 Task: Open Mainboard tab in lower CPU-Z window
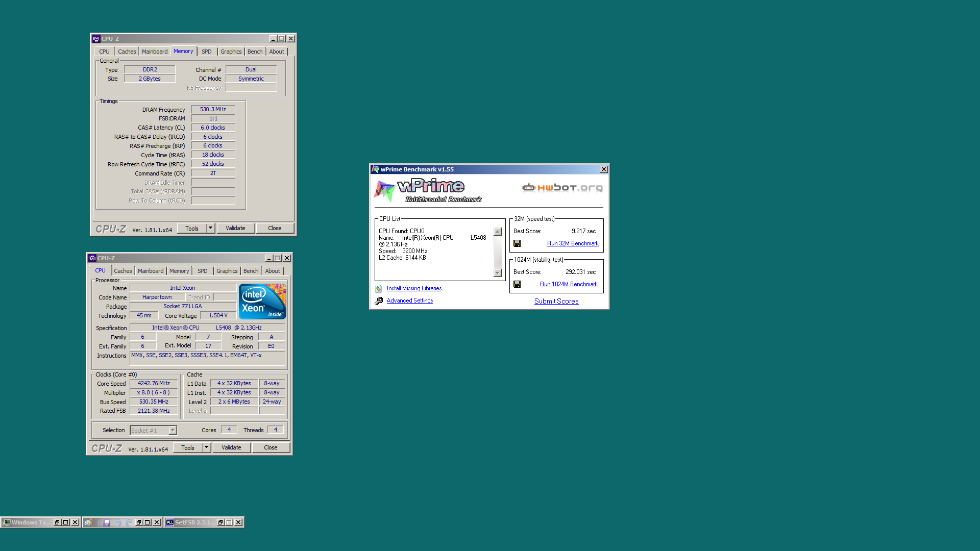click(x=151, y=271)
